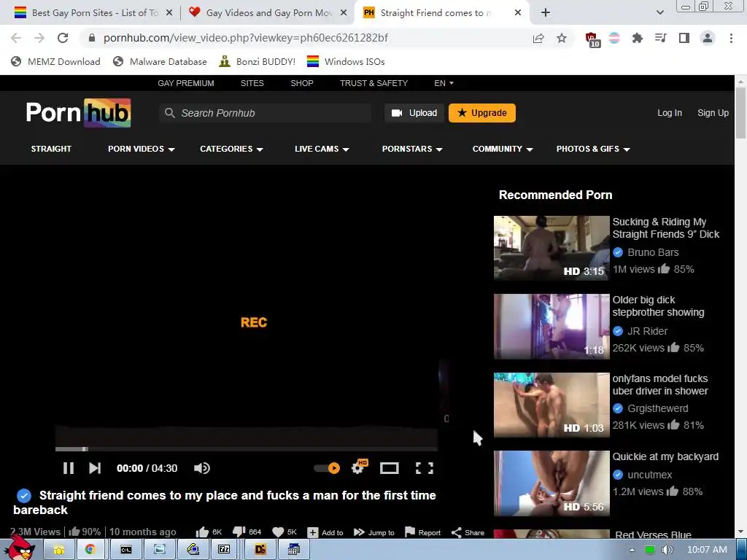The height and width of the screenshot is (560, 747).
Task: Seek on the video progress bar
Action: [x=247, y=448]
